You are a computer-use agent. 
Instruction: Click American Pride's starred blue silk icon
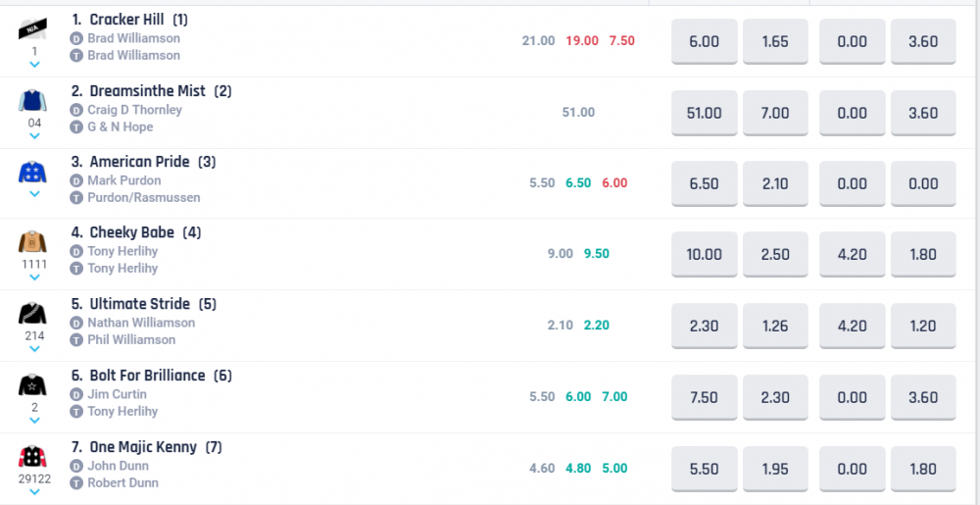click(x=34, y=173)
